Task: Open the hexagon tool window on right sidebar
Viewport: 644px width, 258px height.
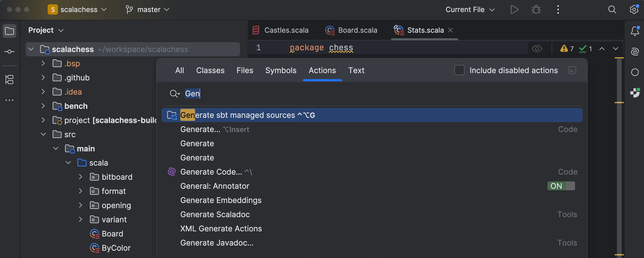Action: click(635, 72)
